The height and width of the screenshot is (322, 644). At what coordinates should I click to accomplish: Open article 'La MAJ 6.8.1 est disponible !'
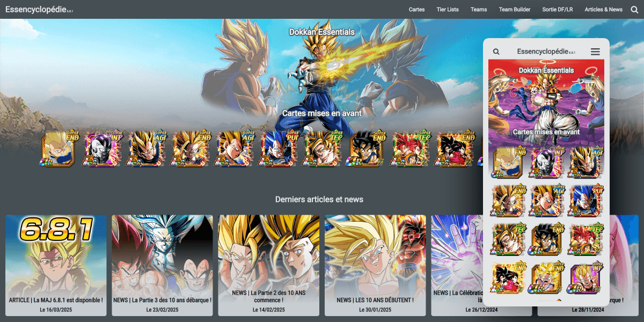click(56, 266)
